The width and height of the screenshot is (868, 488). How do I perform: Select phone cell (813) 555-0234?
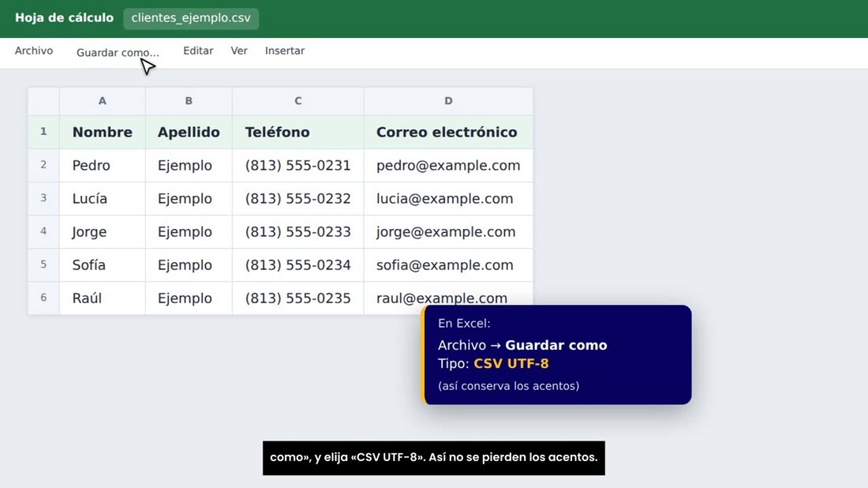click(x=297, y=265)
